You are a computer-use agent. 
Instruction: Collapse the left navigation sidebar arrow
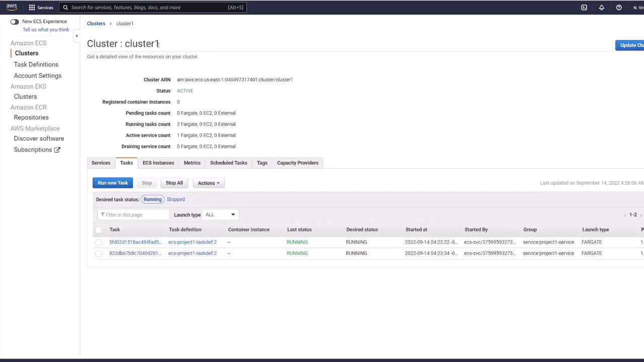(76, 36)
